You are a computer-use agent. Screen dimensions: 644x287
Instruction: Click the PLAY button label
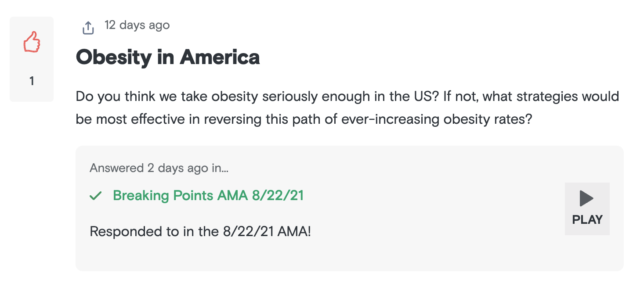pos(587,219)
